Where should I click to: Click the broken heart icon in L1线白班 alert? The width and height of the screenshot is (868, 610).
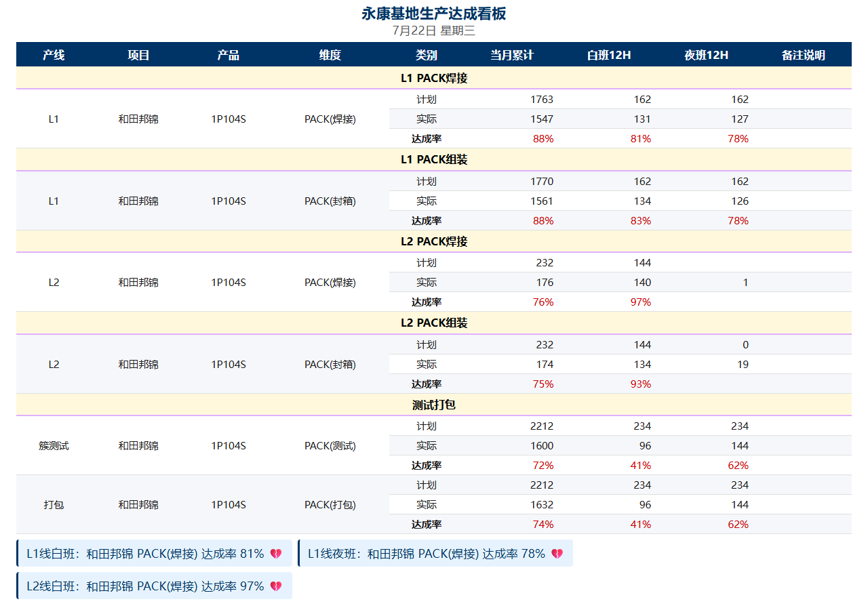(276, 554)
